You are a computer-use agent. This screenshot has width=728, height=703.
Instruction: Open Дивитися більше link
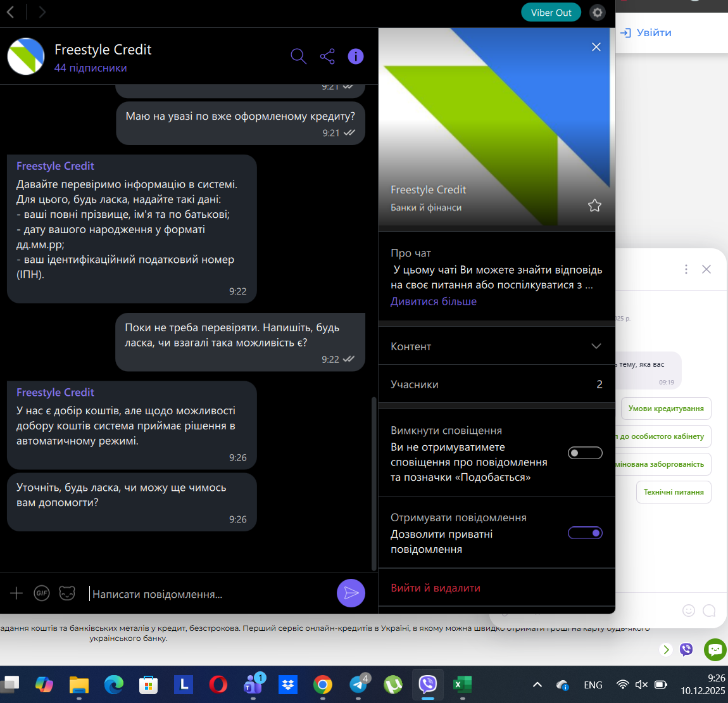[433, 301]
